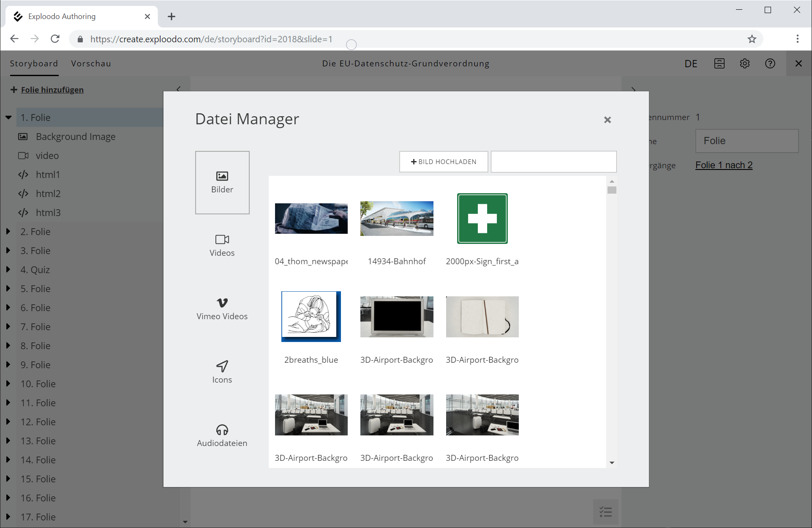Select the Icons category

pos(222,372)
